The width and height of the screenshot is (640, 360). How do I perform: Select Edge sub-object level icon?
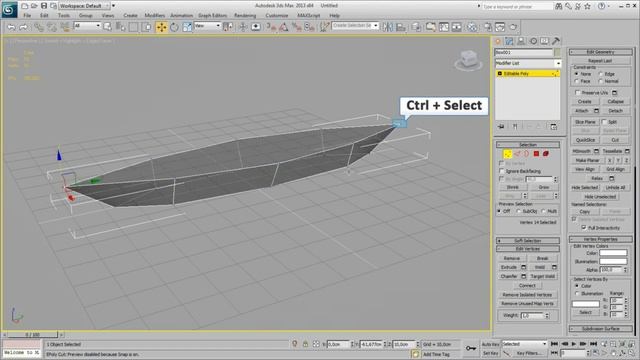[x=517, y=154]
